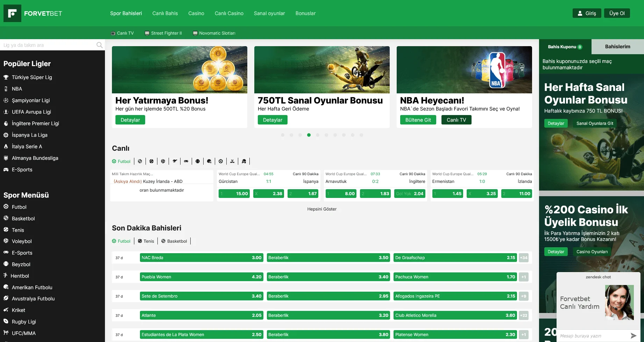Pick the gamepad e-sports icon in Canlı
Screen dimensions: 644x342
click(x=186, y=161)
